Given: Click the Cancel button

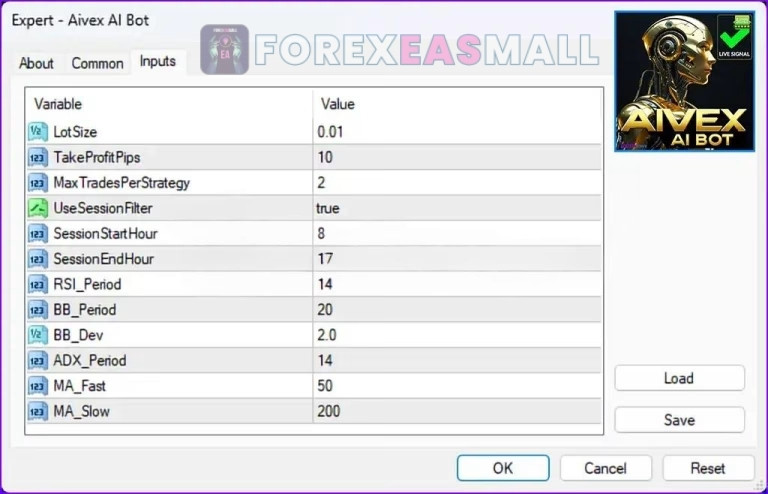Looking at the screenshot, I should point(605,468).
